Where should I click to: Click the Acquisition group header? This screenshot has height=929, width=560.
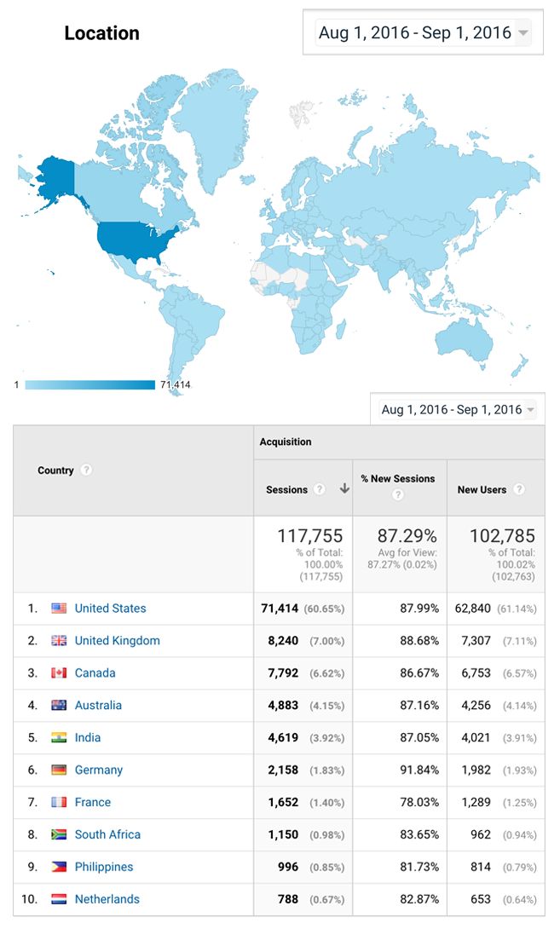tap(286, 442)
